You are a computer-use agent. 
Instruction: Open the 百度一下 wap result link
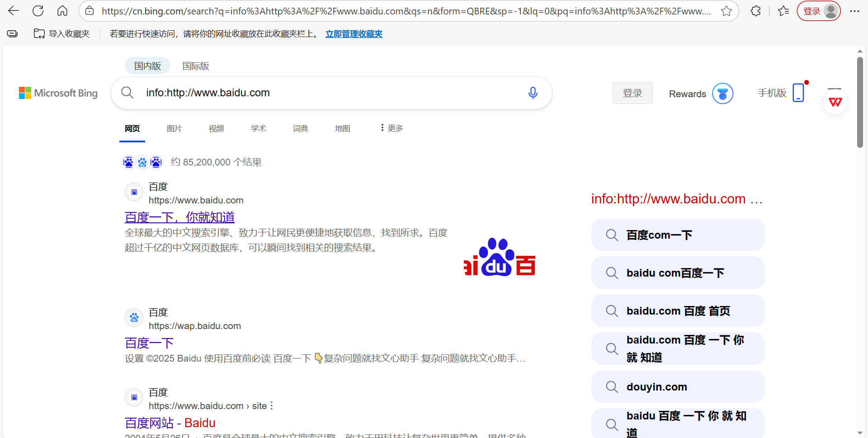149,343
